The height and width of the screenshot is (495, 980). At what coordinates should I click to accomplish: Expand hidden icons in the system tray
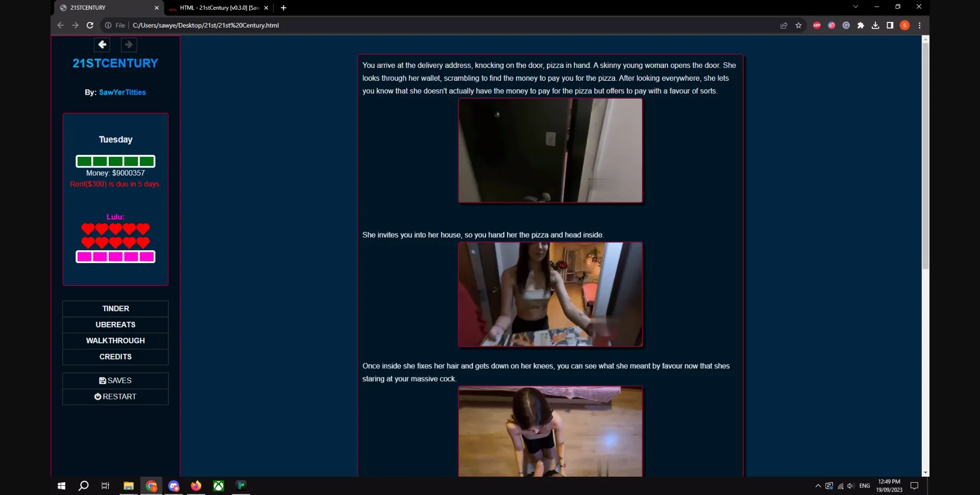click(817, 486)
